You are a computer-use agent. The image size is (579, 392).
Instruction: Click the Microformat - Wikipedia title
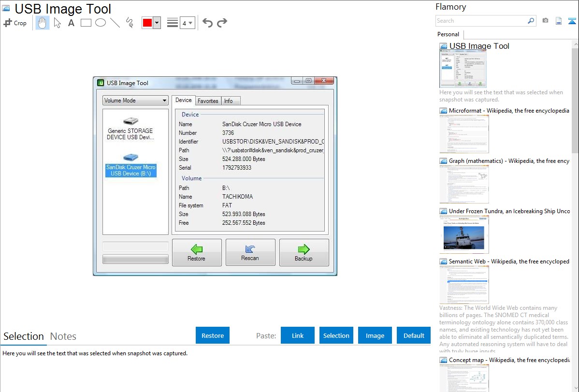[509, 111]
